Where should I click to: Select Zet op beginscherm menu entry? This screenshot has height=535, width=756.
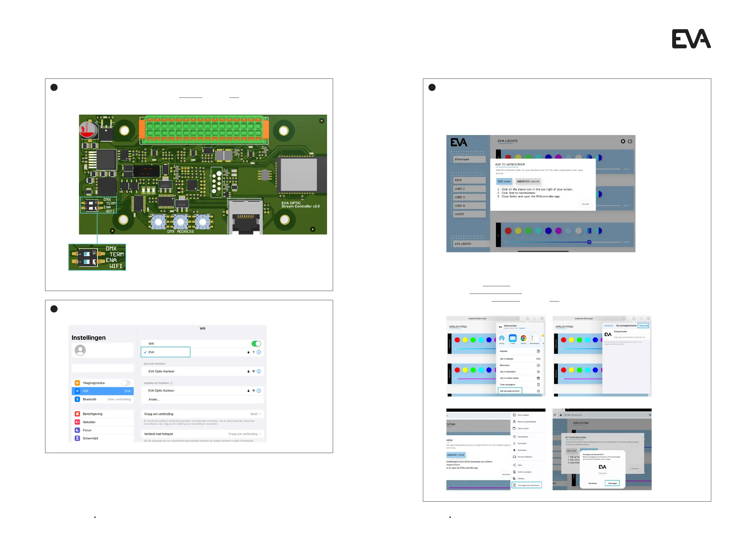tap(510, 391)
